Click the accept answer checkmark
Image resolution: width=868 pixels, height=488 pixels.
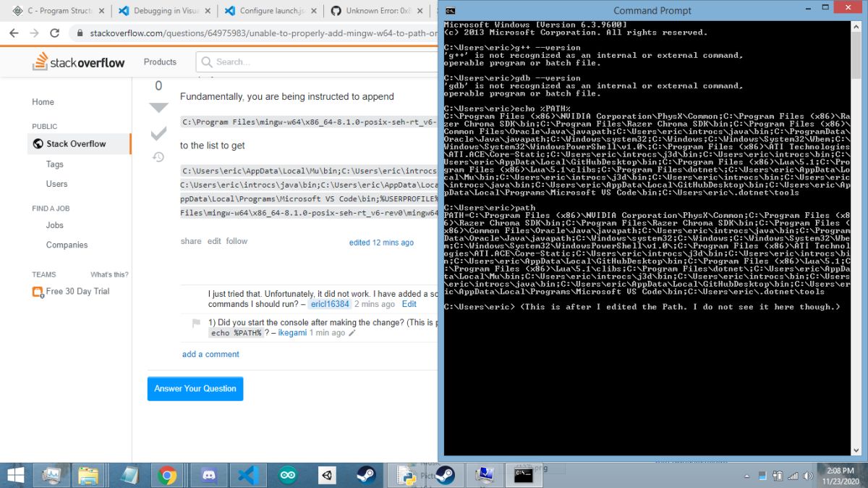(158, 133)
